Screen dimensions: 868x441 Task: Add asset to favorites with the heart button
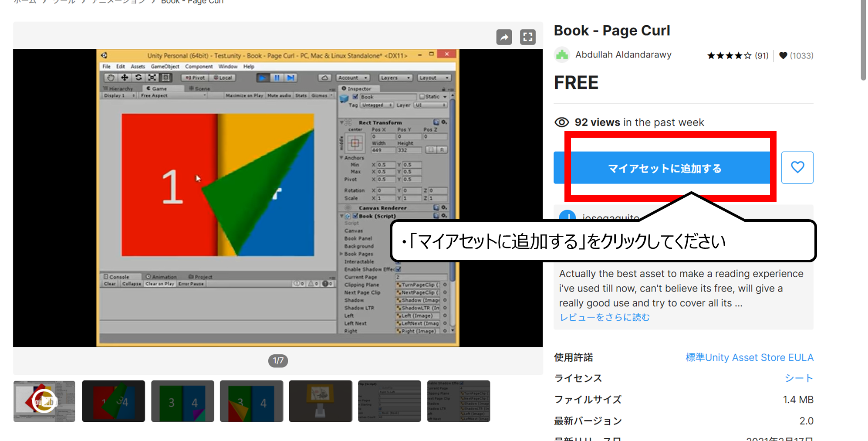pyautogui.click(x=797, y=167)
